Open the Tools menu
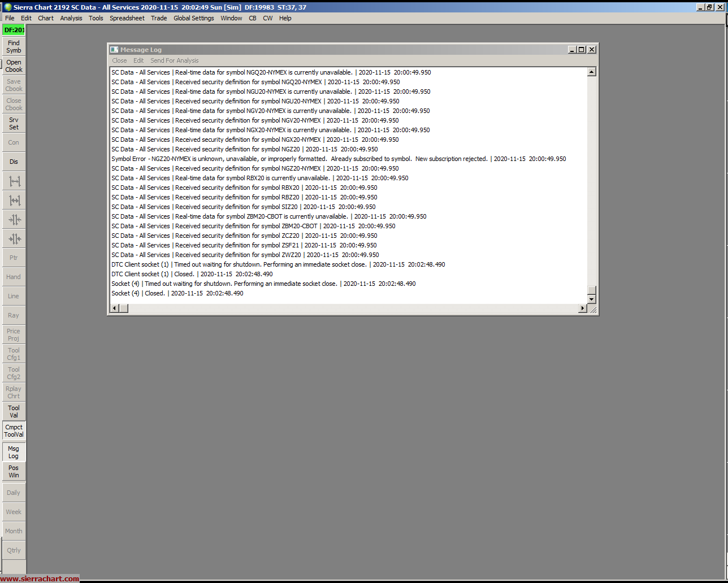This screenshot has height=583, width=728. pyautogui.click(x=96, y=18)
